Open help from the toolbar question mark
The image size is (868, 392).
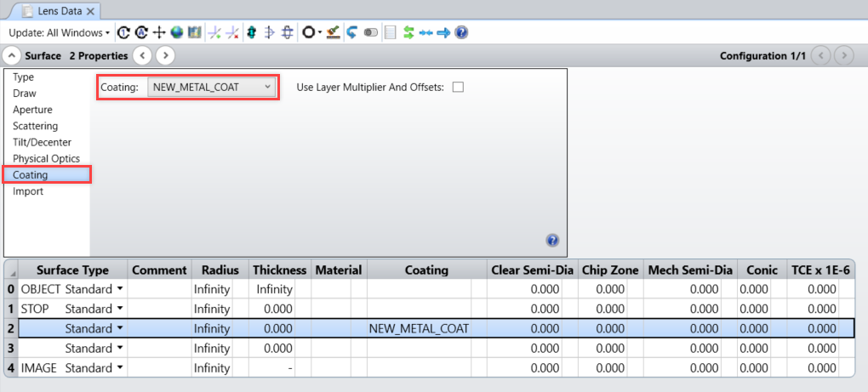461,33
